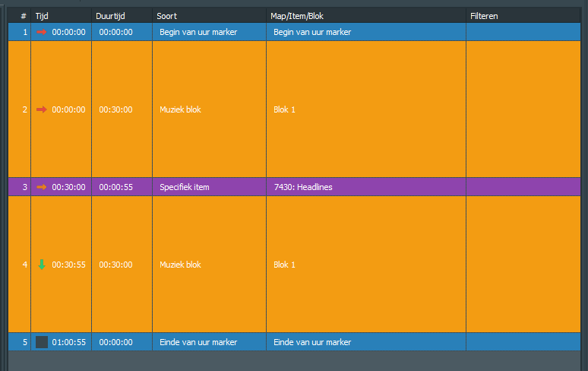The image size is (588, 371).
Task: Click 'Einde van uur marker' in Soort column
Action: tap(198, 342)
